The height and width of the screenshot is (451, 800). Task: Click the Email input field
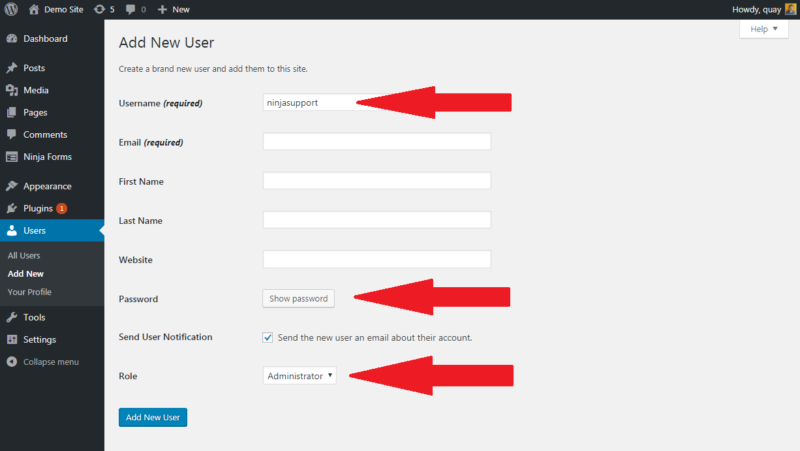tap(377, 141)
